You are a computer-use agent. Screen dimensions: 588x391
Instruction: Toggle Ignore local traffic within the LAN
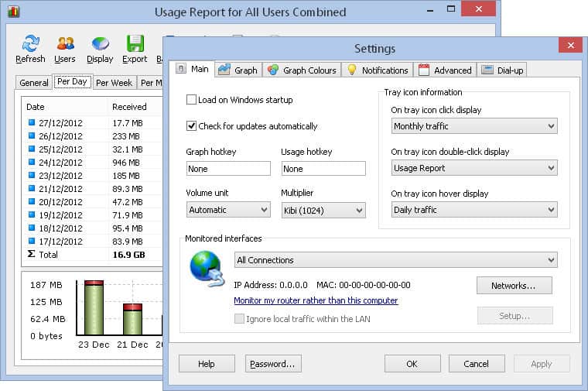pyautogui.click(x=239, y=319)
